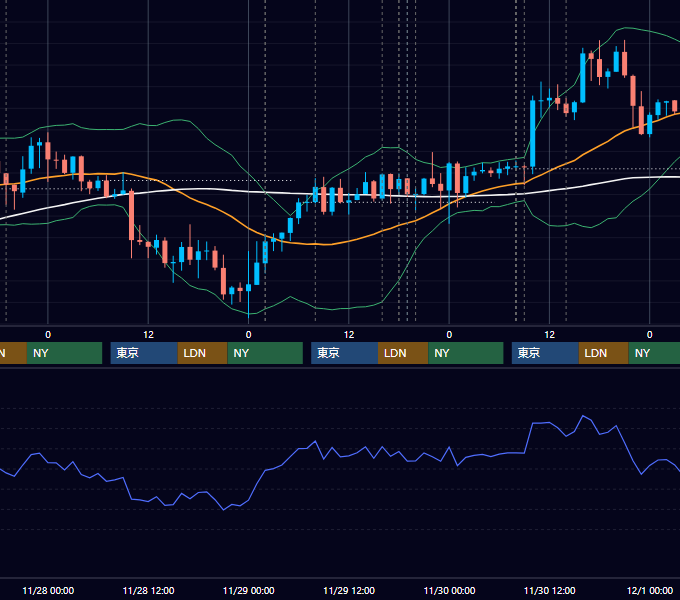
Task: Select the 東京 session block above 11/29 12:00
Action: pos(344,353)
